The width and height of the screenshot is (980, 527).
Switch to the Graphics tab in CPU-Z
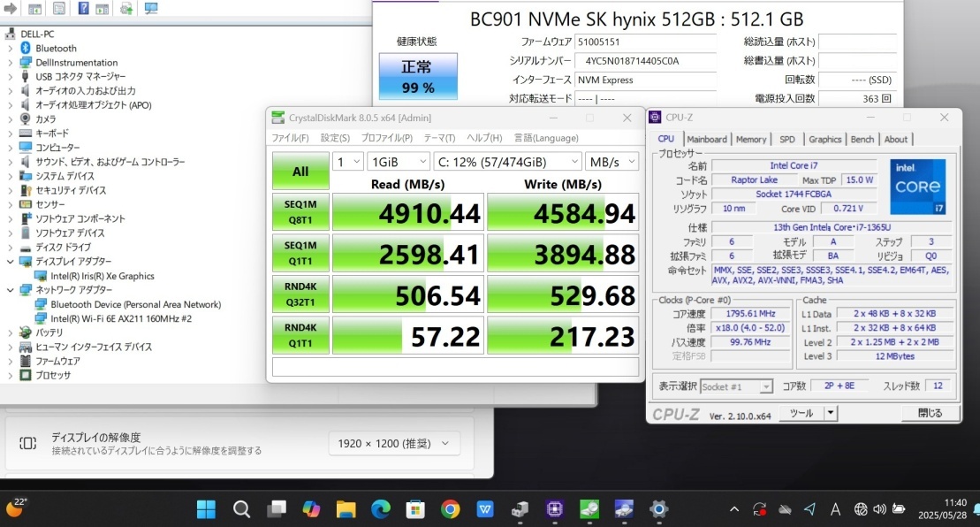click(825, 140)
